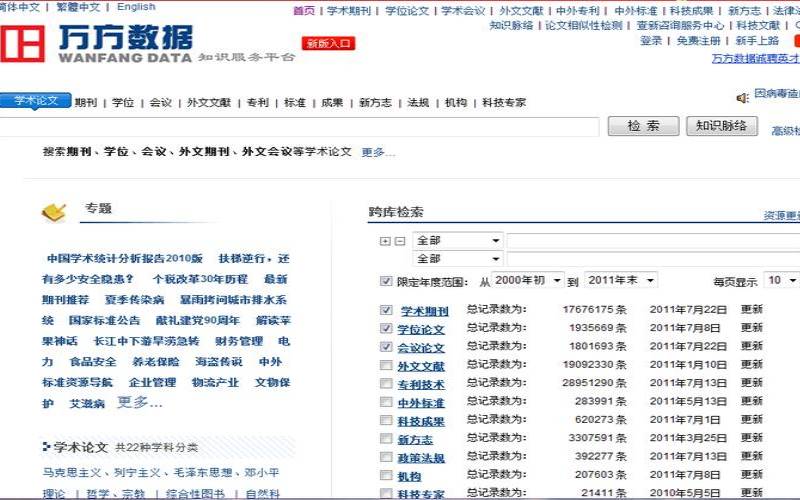This screenshot has width=800, height=500.
Task: Select the 会议 search tab
Action: point(161,103)
